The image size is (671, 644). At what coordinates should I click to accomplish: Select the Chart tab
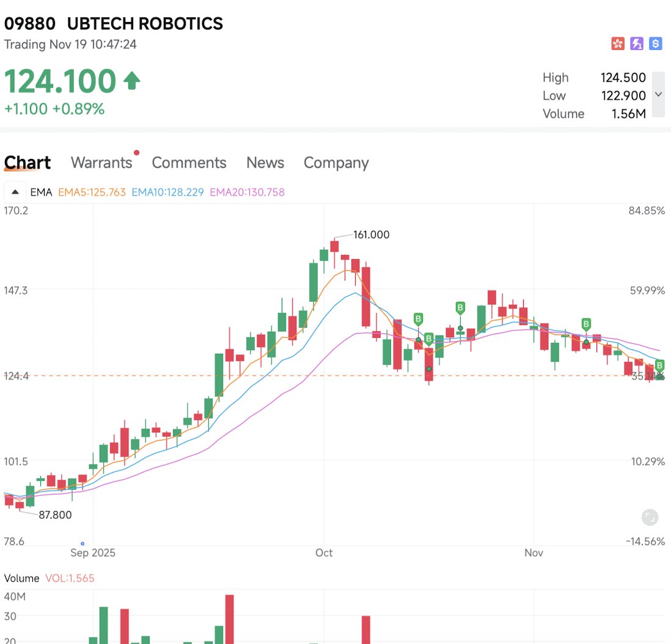coord(28,163)
